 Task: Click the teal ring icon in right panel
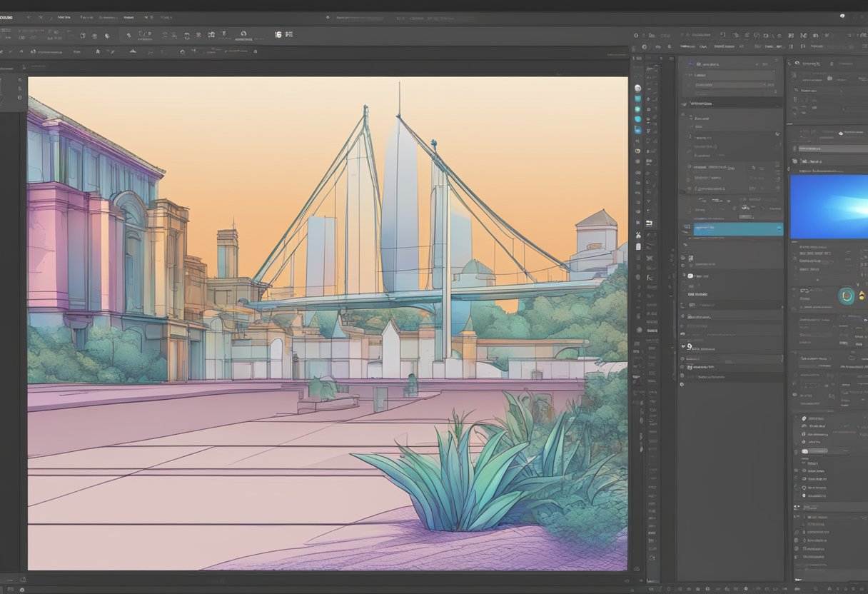coord(847,295)
